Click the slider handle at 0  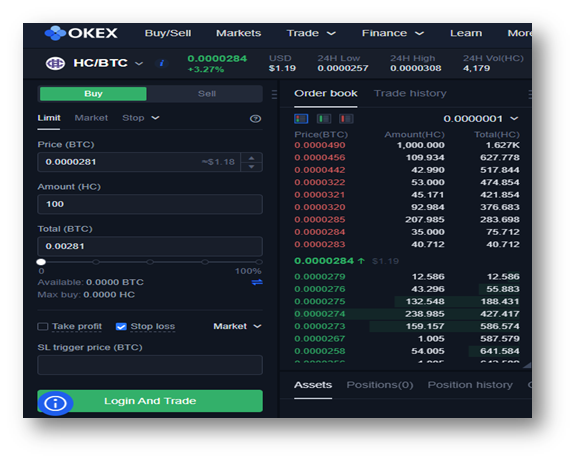click(41, 262)
